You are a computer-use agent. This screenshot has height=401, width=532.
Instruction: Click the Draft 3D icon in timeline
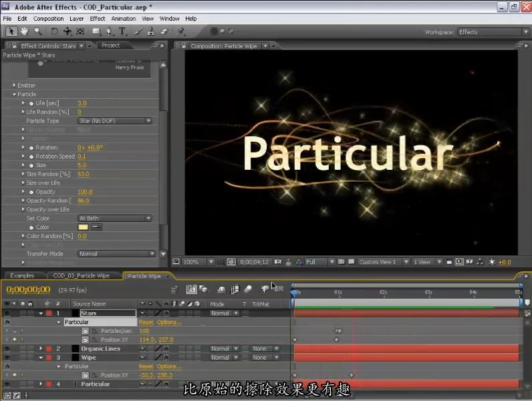(204, 289)
